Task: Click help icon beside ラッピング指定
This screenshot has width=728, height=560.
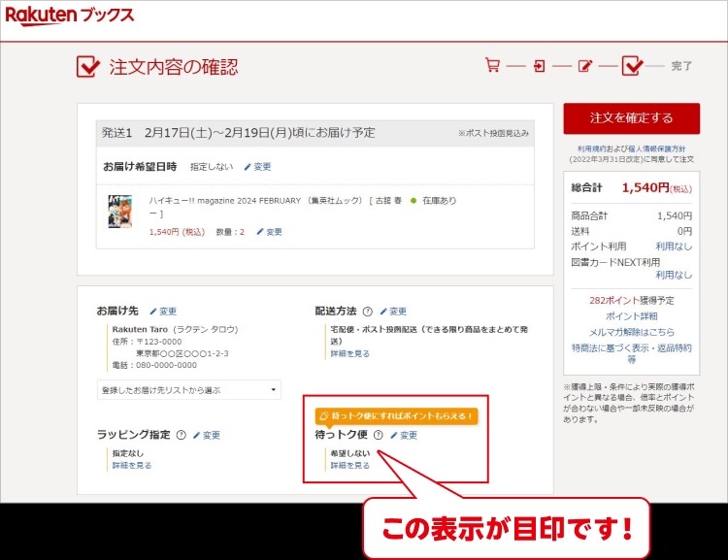Action: tap(182, 435)
